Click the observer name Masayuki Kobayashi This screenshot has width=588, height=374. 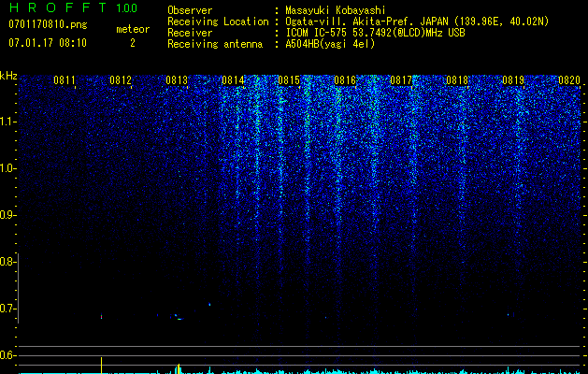[336, 10]
